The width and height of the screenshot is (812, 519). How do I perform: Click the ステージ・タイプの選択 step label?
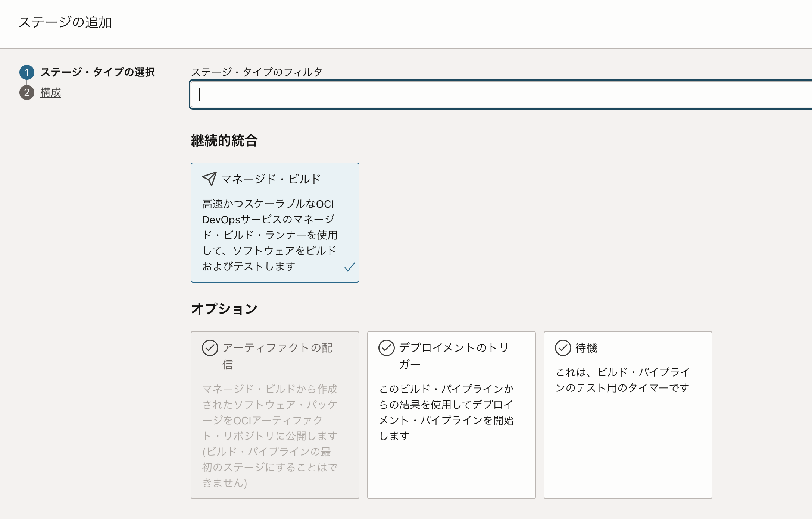tap(99, 72)
